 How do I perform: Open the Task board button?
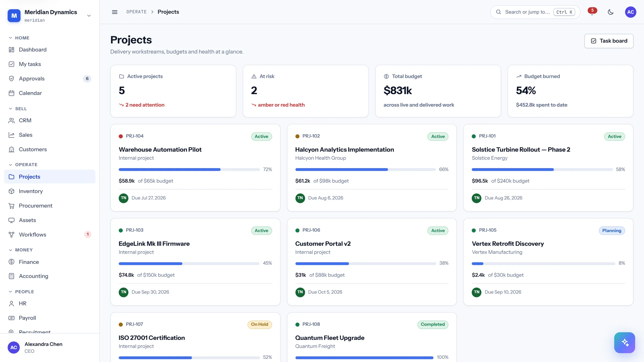(x=609, y=41)
